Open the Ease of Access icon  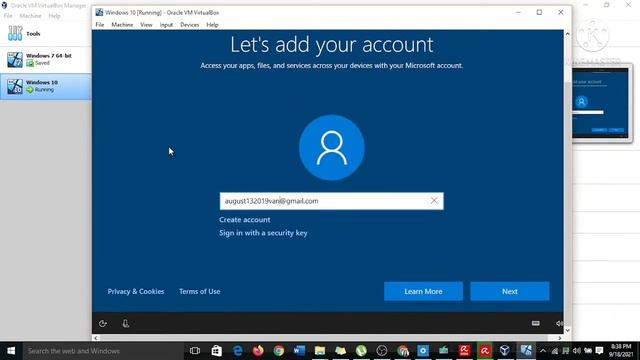pyautogui.click(x=103, y=324)
